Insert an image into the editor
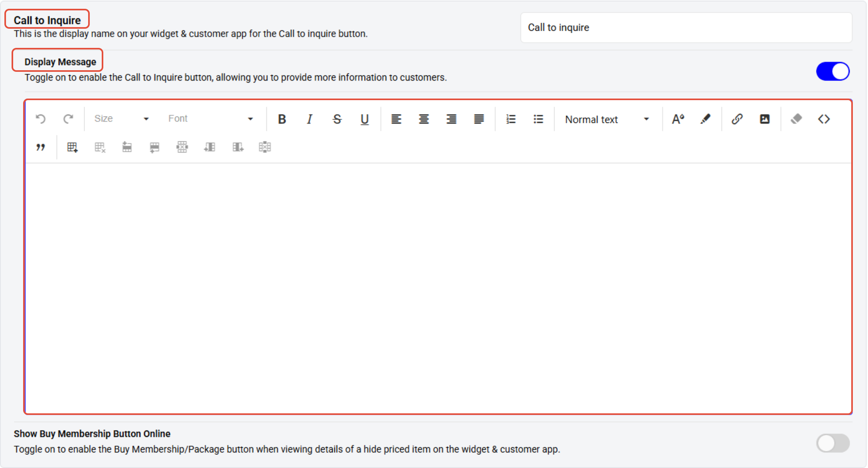This screenshot has width=868, height=468. pos(764,119)
